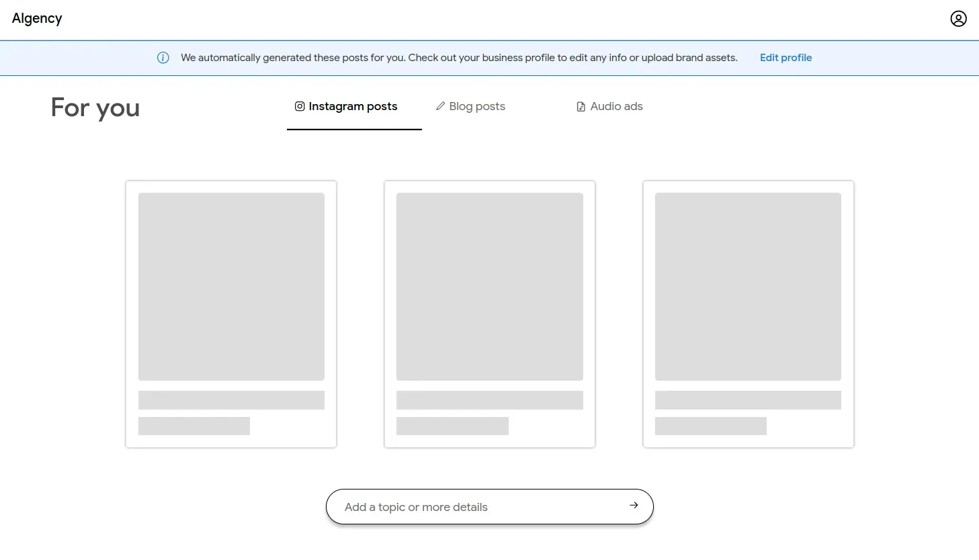The image size is (979, 560).
Task: Select the Audio ads tab
Action: coord(609,106)
